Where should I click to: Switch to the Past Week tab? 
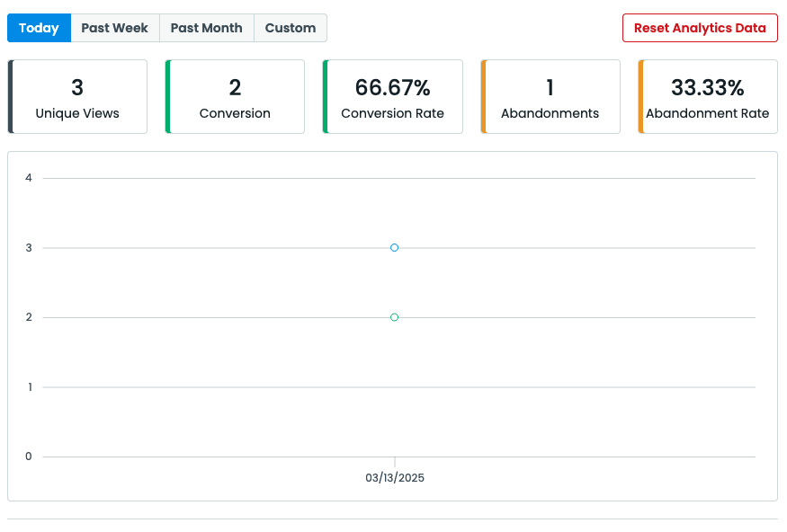click(x=114, y=28)
